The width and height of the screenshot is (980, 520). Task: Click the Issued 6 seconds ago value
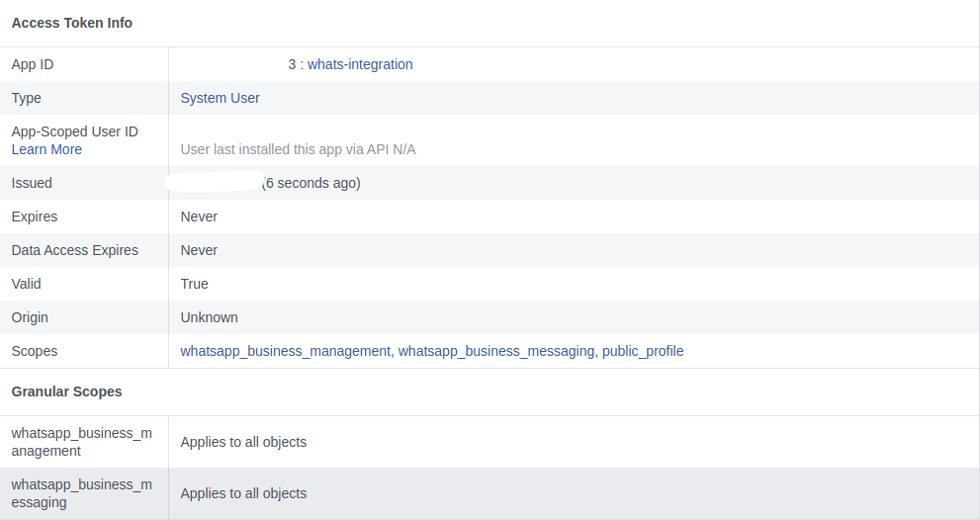[311, 183]
